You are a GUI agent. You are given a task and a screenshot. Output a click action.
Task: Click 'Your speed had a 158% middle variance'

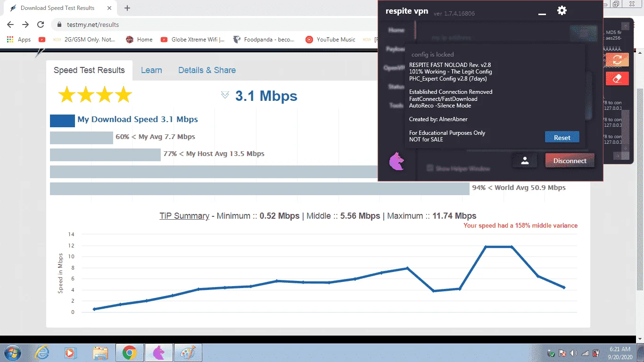pyautogui.click(x=520, y=225)
